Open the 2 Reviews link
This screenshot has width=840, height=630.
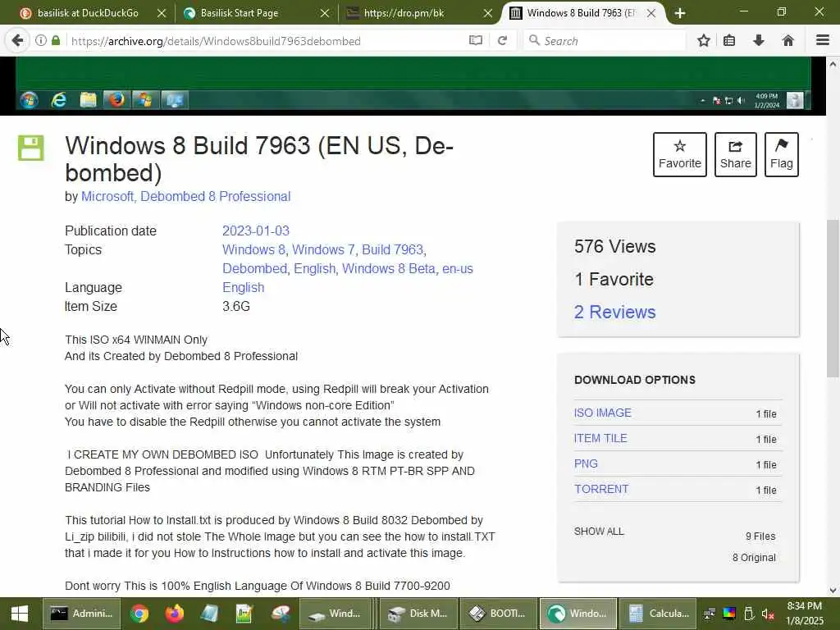click(x=615, y=312)
